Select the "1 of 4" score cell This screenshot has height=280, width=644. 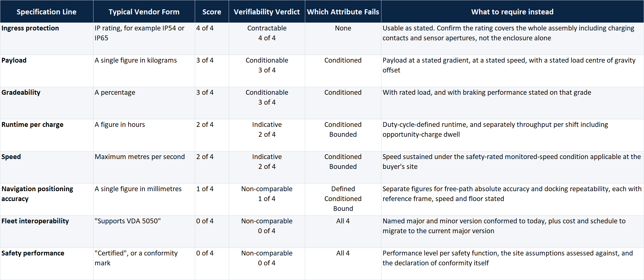(x=212, y=199)
